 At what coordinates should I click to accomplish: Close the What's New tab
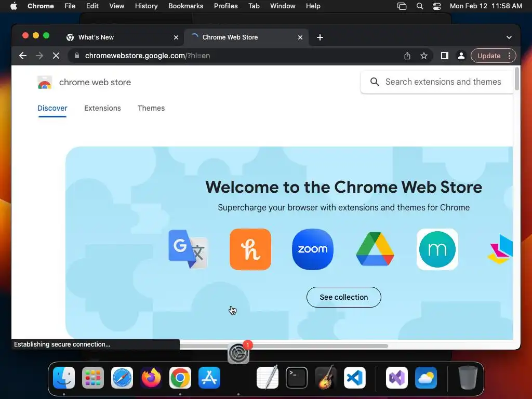tap(176, 37)
